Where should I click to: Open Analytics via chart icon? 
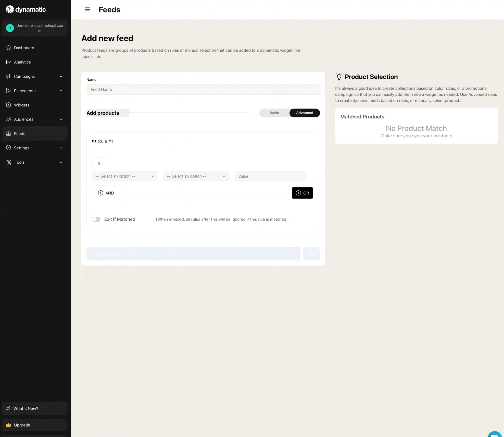coord(8,62)
